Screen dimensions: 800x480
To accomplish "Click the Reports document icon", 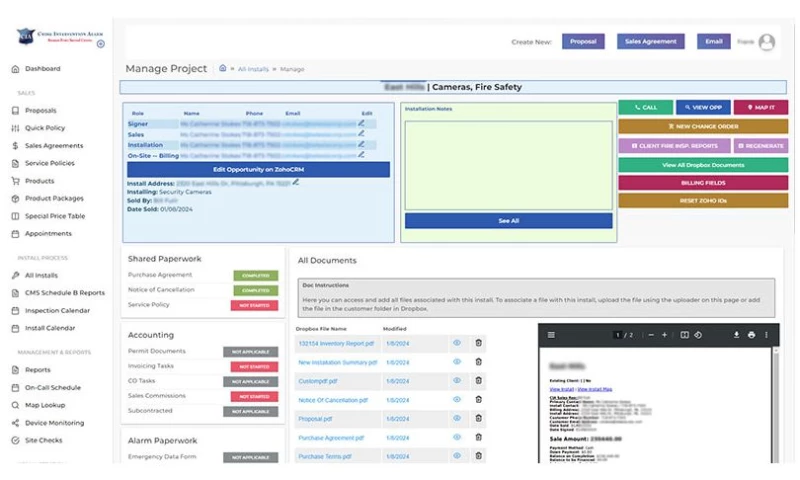I will pos(15,370).
